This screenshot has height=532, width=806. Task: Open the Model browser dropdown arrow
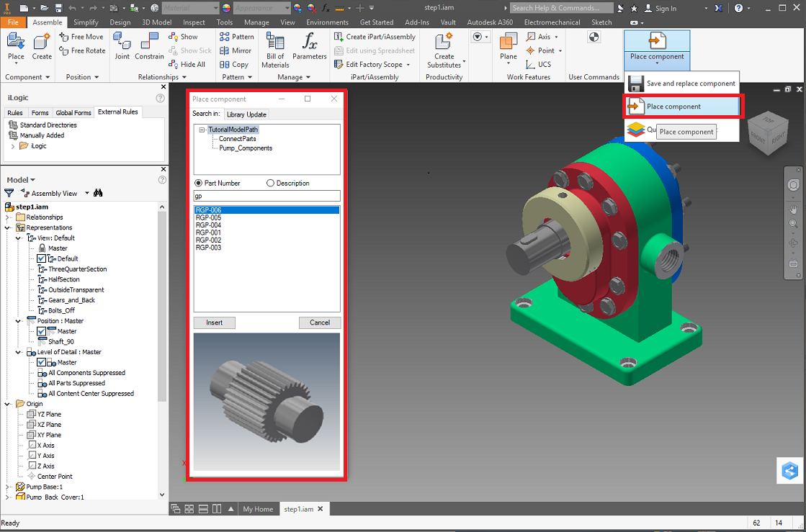point(33,180)
